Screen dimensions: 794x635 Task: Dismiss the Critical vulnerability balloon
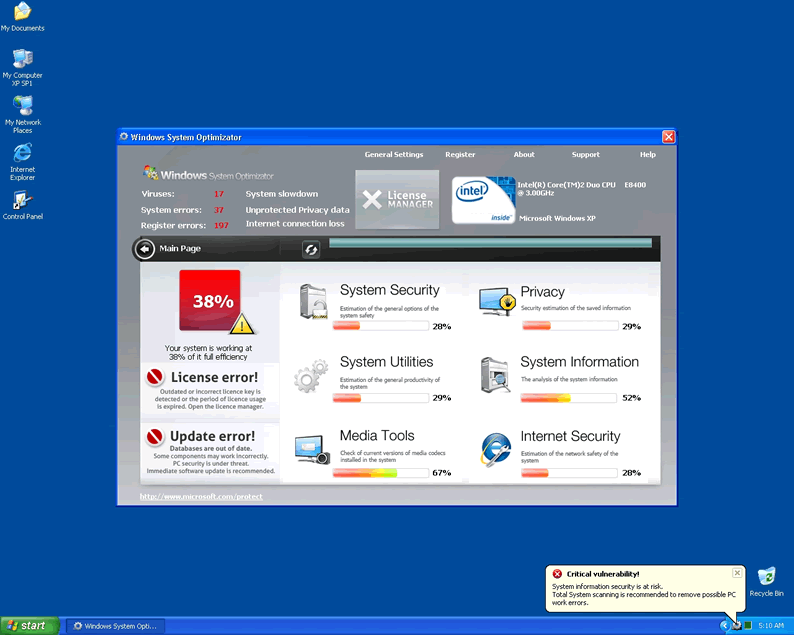coord(737,573)
